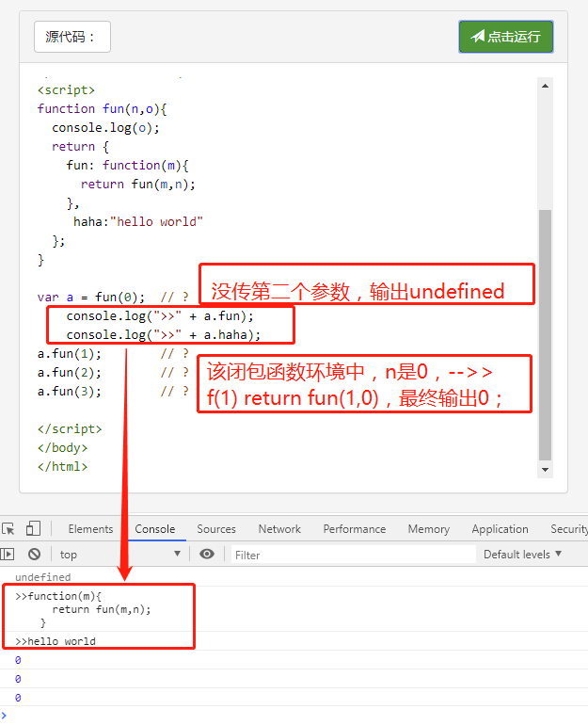Switch to the Security tab
This screenshot has height=725, width=588.
pyautogui.click(x=568, y=529)
